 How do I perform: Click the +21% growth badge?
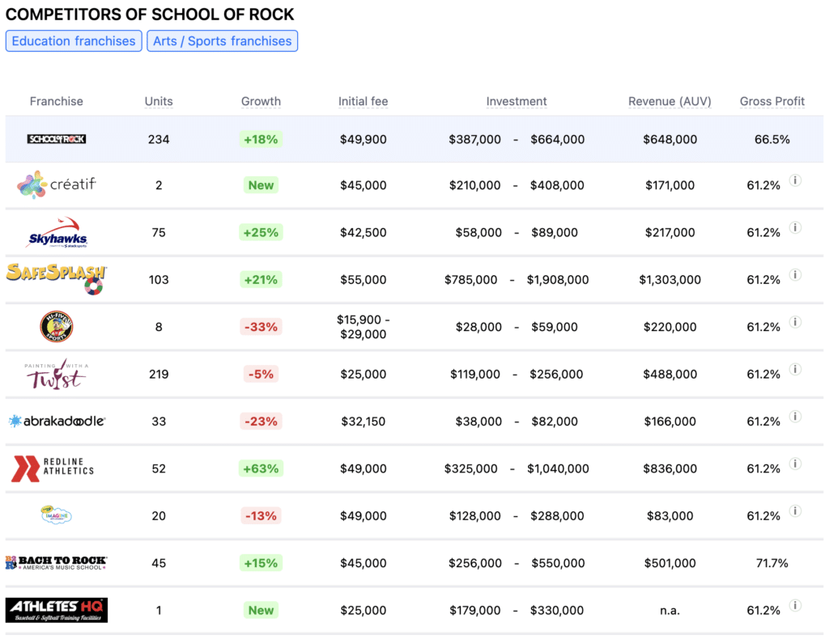(261, 279)
